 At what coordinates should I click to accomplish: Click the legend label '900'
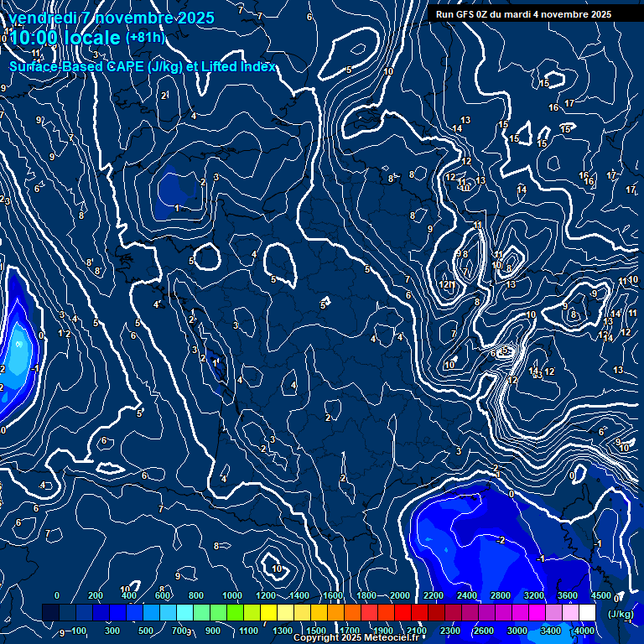[x=213, y=631]
